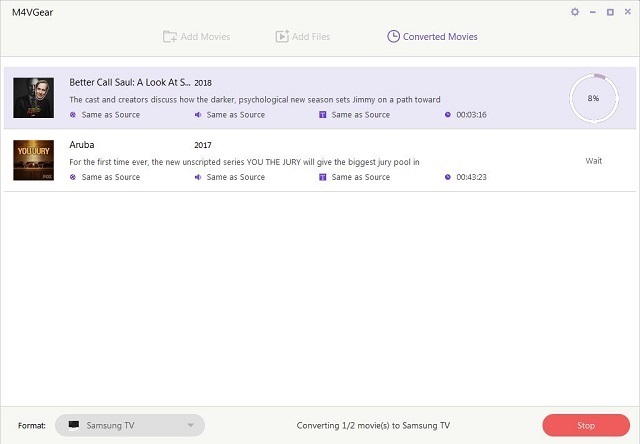Click the Add Files label text
The image size is (640, 444).
point(311,37)
